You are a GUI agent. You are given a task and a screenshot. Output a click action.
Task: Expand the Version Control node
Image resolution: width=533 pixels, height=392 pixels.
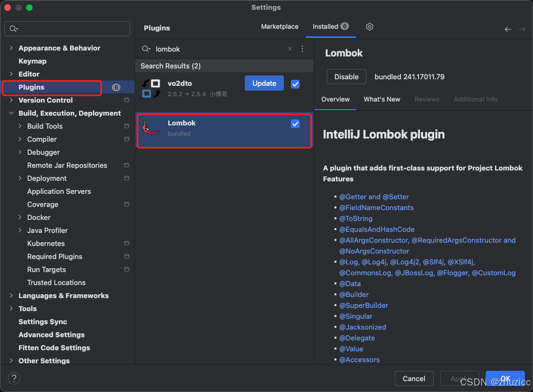(11, 100)
